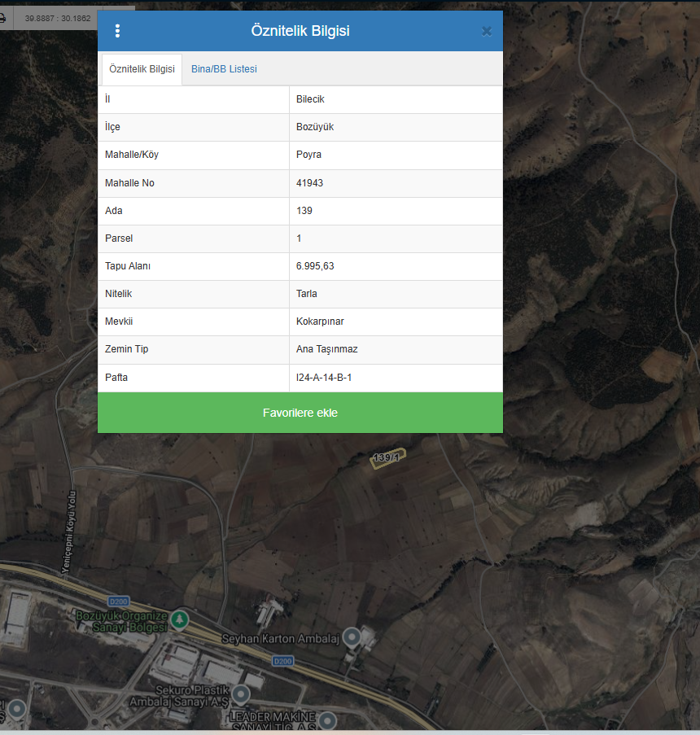Image resolution: width=700 pixels, height=735 pixels.
Task: Switch to the Bina/BB Listesi tab
Action: [x=224, y=69]
